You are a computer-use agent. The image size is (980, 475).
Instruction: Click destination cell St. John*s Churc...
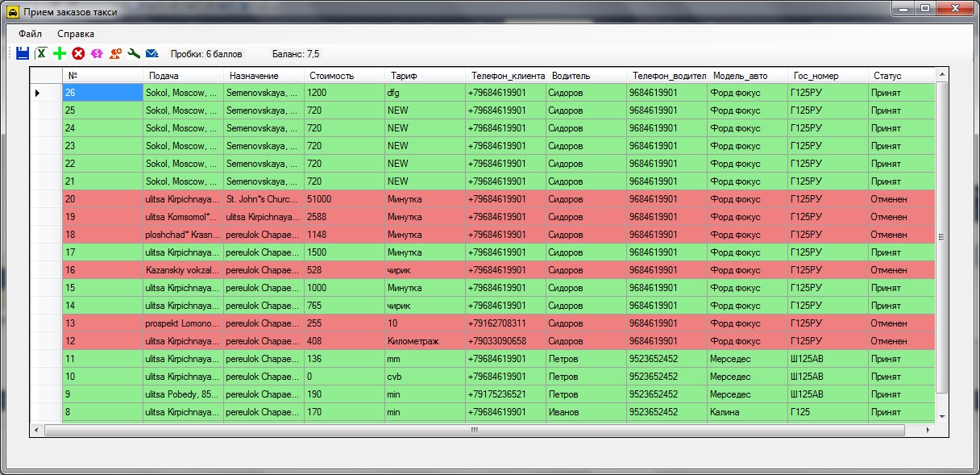(x=264, y=199)
